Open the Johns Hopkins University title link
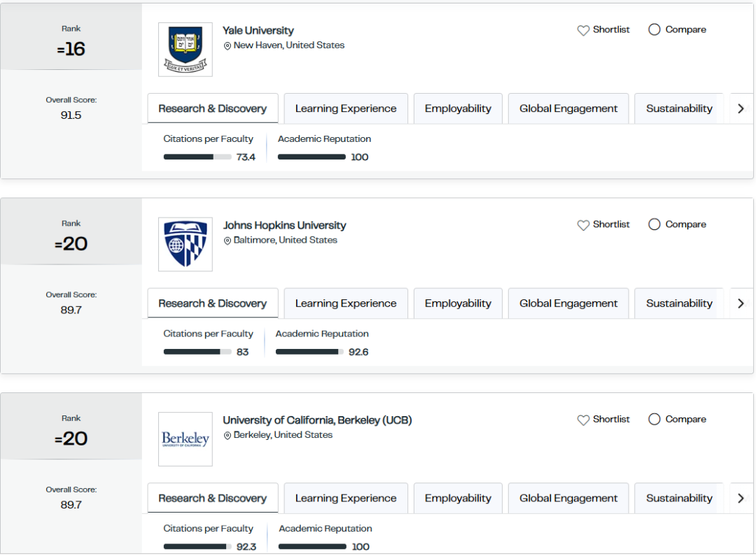The image size is (756, 556). coord(284,225)
